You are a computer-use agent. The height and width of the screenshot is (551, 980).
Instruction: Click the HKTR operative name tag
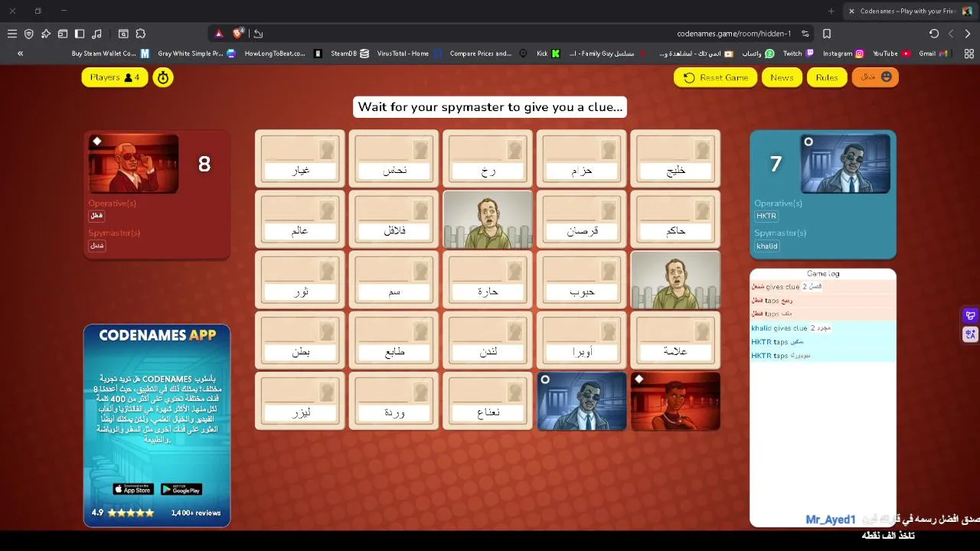coord(766,217)
